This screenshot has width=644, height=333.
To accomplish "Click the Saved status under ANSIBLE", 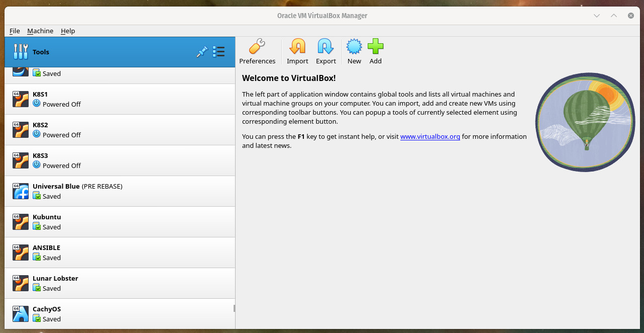I will coord(52,258).
